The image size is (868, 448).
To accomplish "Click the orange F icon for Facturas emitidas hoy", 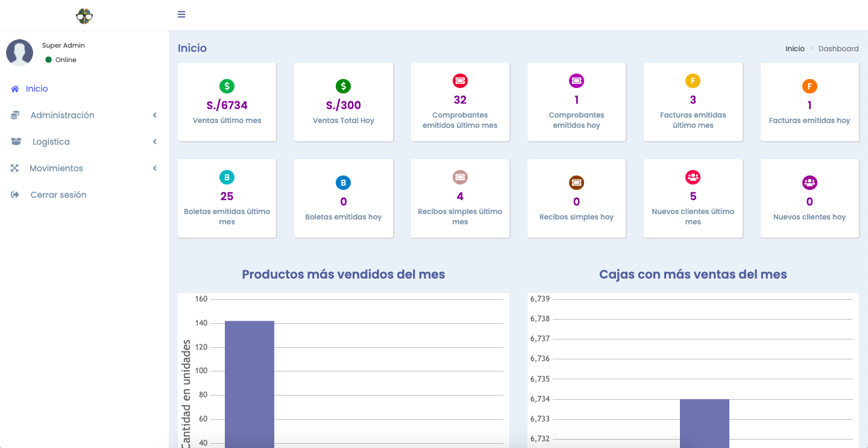I will point(809,86).
